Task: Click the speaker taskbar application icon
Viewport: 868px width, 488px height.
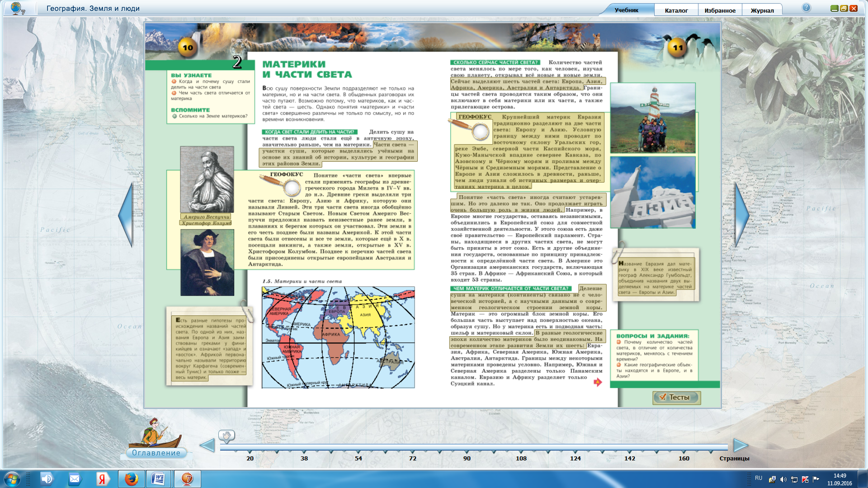Action: tap(47, 479)
